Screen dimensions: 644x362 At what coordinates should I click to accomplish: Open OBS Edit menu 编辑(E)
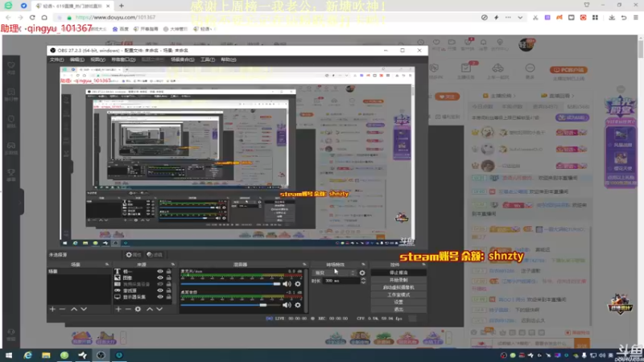(x=76, y=60)
